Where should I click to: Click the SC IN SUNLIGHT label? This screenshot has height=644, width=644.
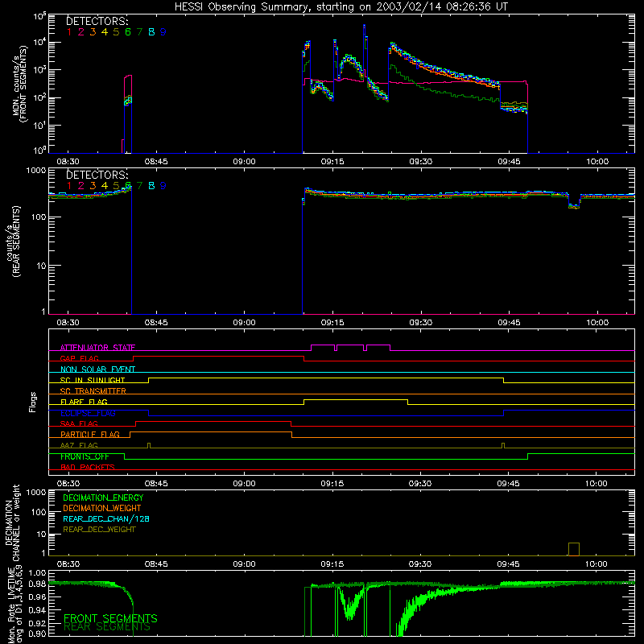pos(93,380)
